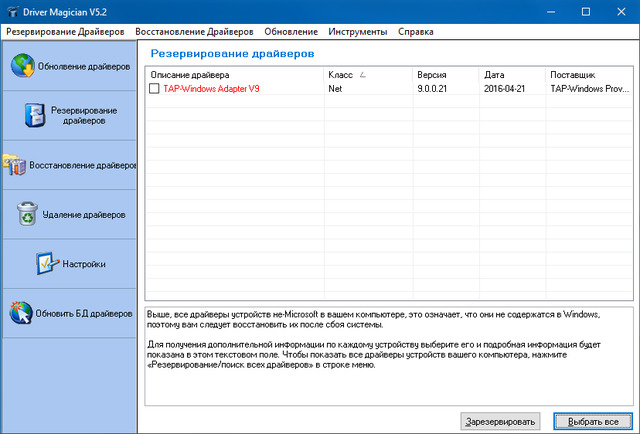The image size is (640, 434).
Task: Open the Справка menu
Action: click(416, 31)
